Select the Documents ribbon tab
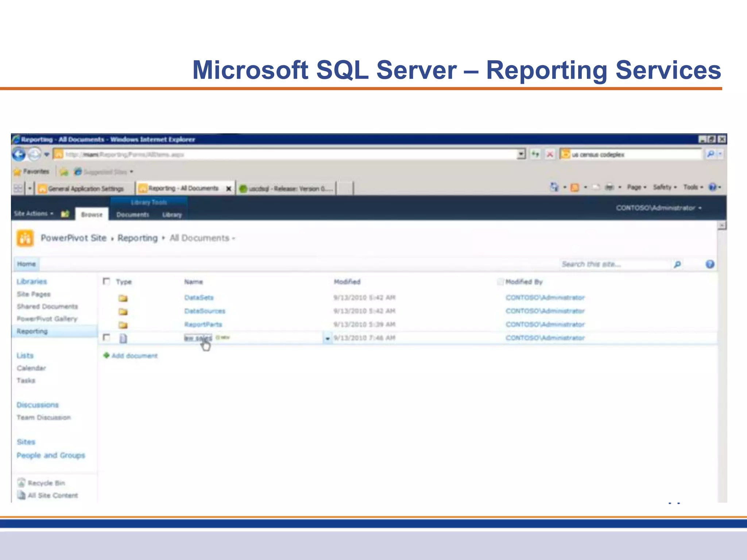The image size is (747, 560). [x=132, y=214]
